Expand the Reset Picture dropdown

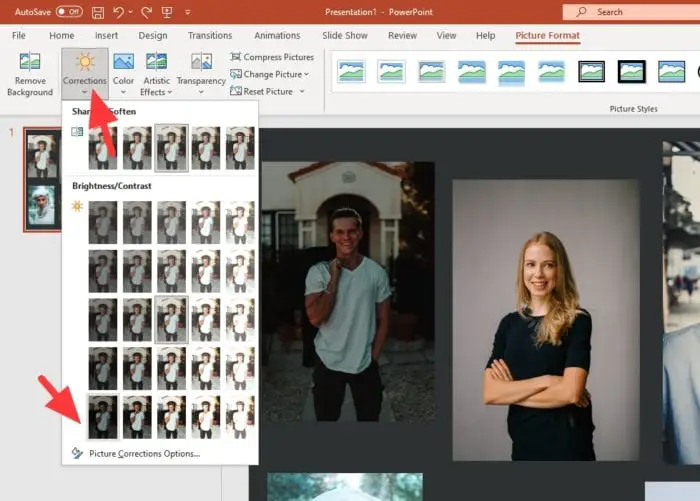pos(301,91)
